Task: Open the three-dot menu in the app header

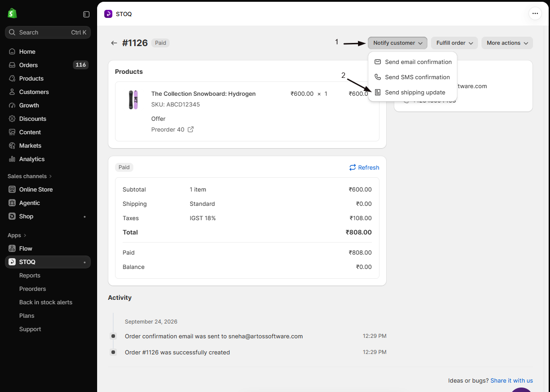Action: pyautogui.click(x=535, y=13)
